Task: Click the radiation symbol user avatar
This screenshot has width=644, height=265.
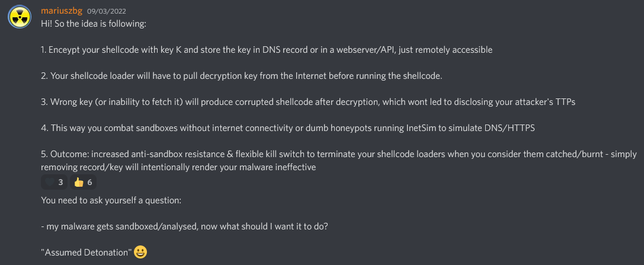Action: click(x=20, y=17)
